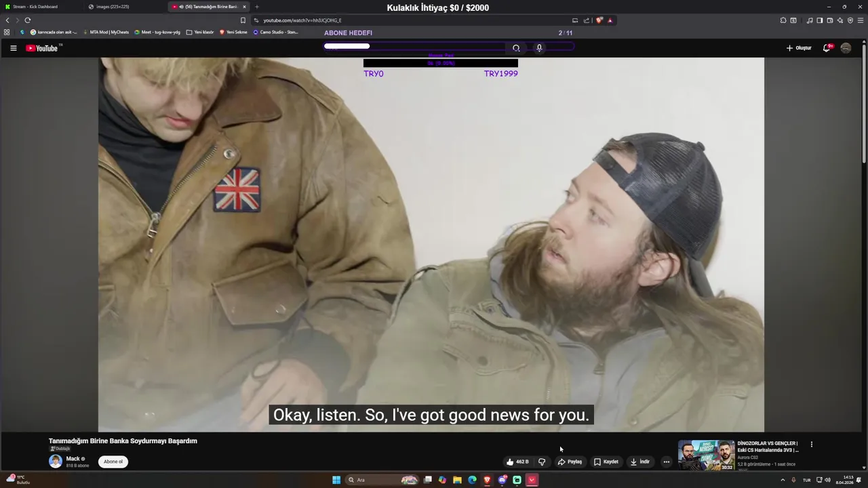
Task: Click the video player to pause
Action: point(431,244)
